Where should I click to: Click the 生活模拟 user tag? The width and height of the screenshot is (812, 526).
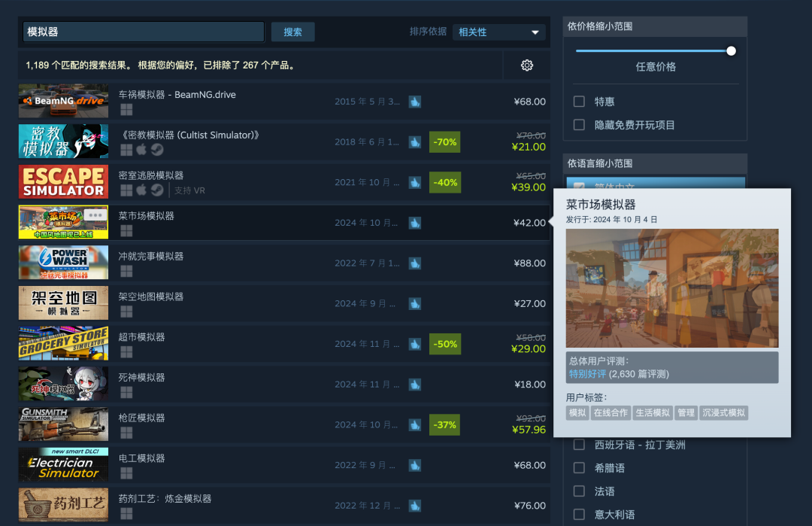pyautogui.click(x=653, y=413)
